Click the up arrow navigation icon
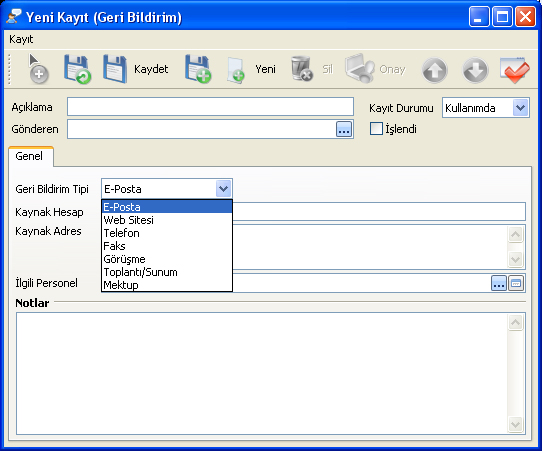Screen dimensions: 542x451 [434, 71]
